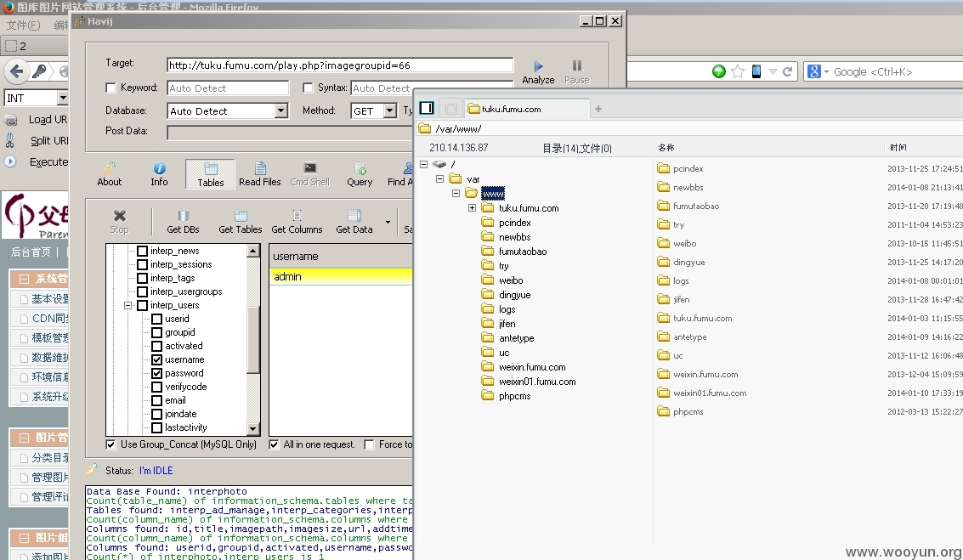Open the Get Data dropdown arrow

tap(388, 223)
